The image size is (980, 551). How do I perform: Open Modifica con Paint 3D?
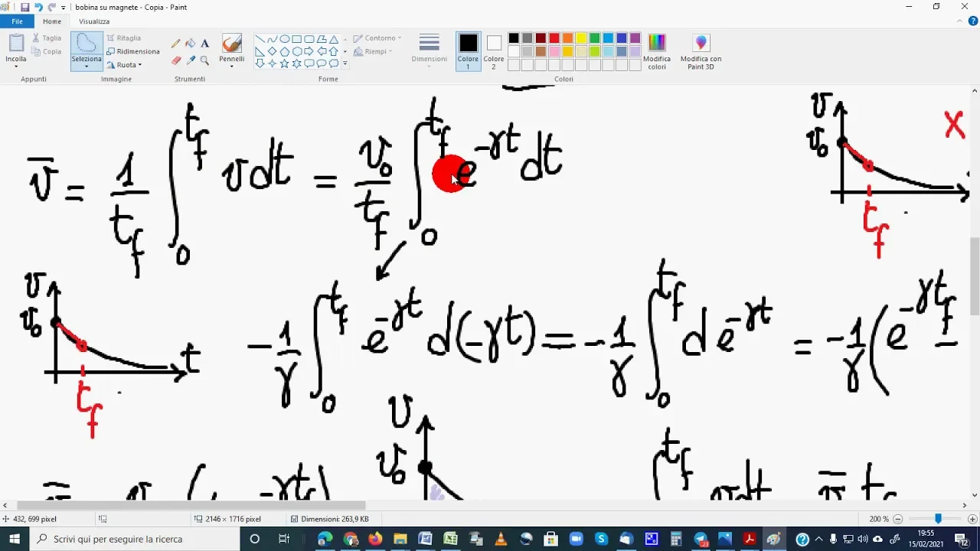pyautogui.click(x=701, y=51)
